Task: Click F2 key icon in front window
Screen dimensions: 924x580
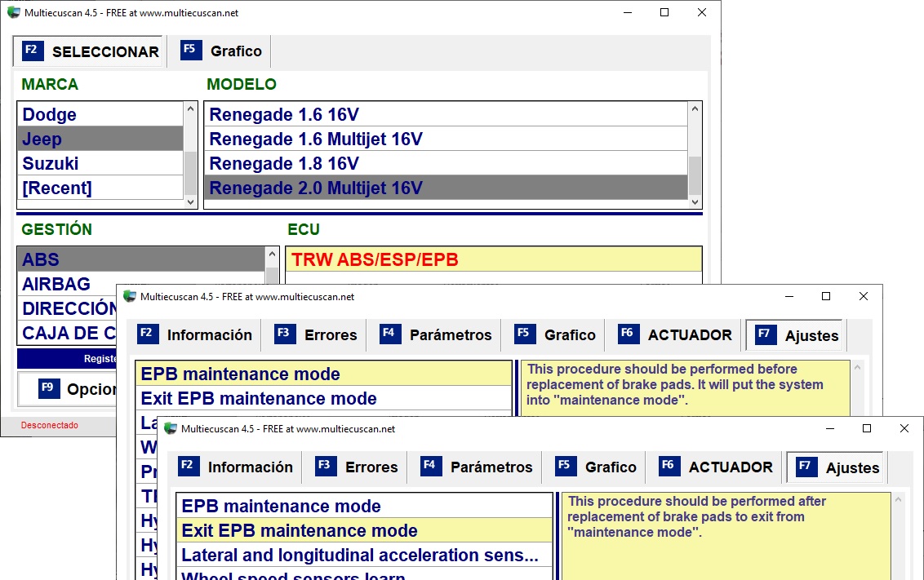Action: [189, 466]
